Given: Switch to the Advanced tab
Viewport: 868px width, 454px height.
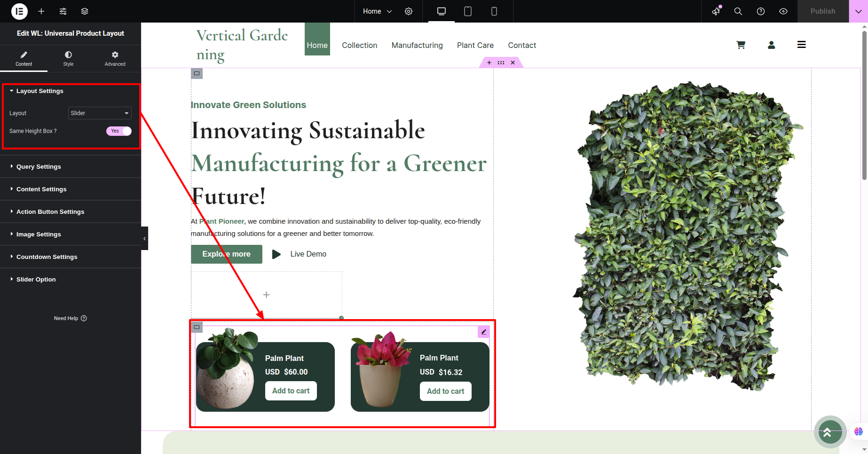Looking at the screenshot, I should click(x=115, y=59).
